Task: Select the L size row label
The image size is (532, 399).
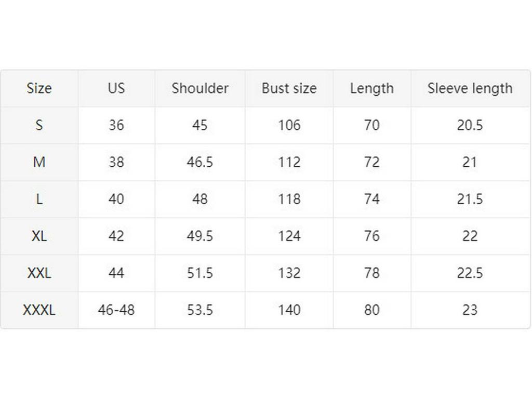Action: click(39, 199)
